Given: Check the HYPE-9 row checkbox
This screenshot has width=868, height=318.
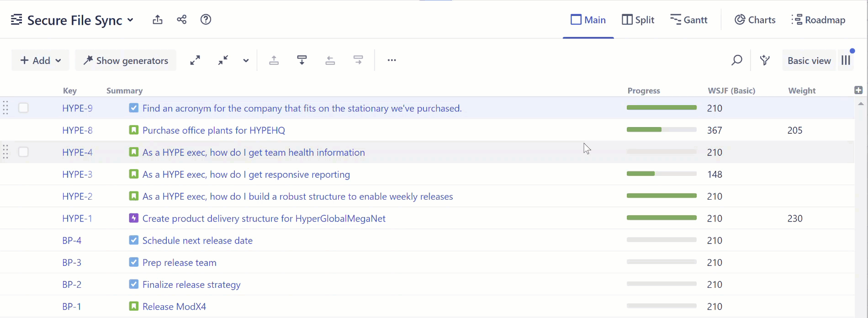Looking at the screenshot, I should (x=23, y=108).
